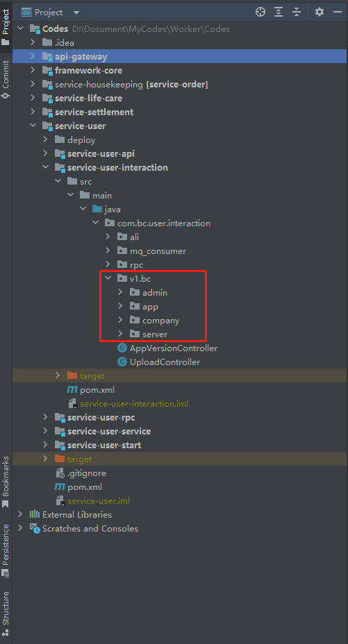
Task: Click the UploadController class icon
Action: point(122,362)
